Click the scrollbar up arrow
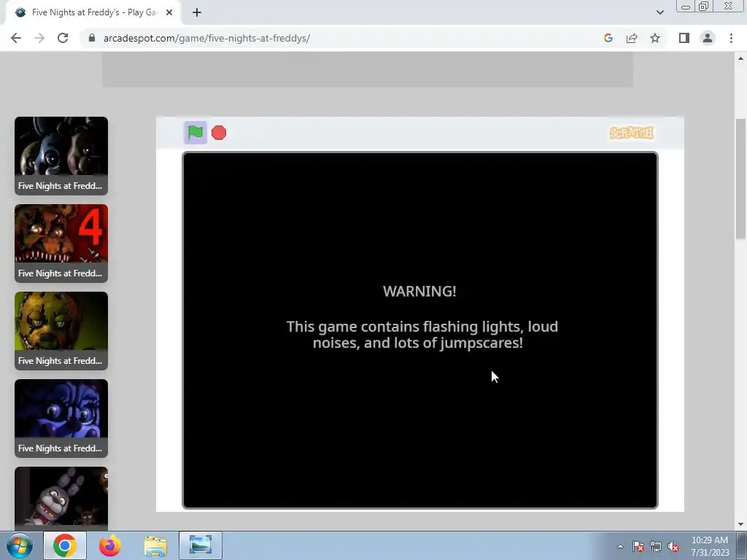Viewport: 747px width, 560px height. pos(740,58)
